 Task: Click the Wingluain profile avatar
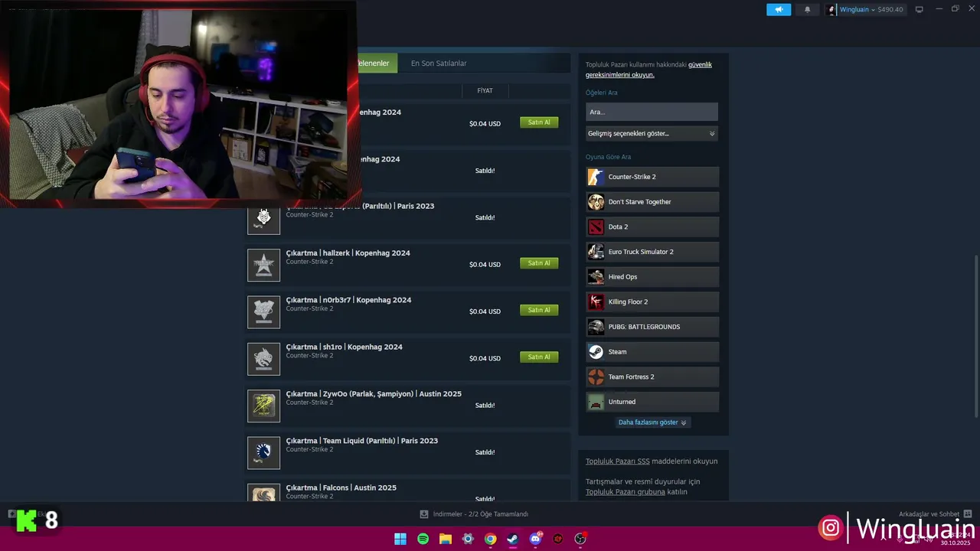(831, 9)
